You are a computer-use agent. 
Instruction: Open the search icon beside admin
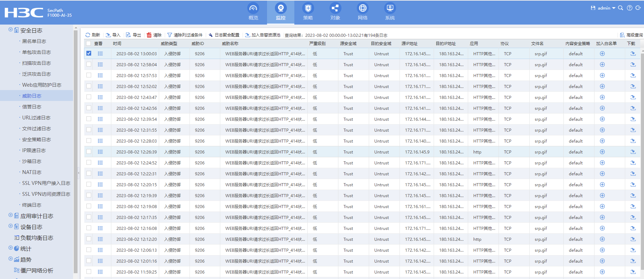[620, 8]
